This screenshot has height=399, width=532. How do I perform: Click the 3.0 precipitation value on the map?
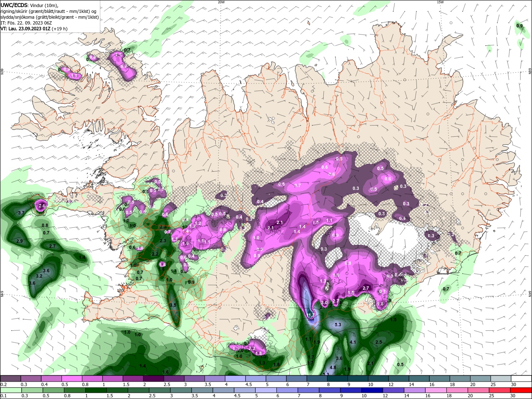click(x=325, y=303)
